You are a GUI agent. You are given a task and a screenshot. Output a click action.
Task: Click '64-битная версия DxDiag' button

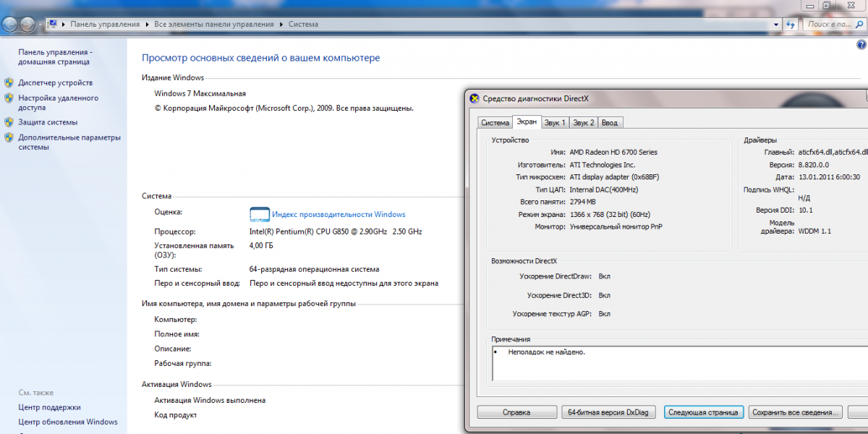coord(609,412)
